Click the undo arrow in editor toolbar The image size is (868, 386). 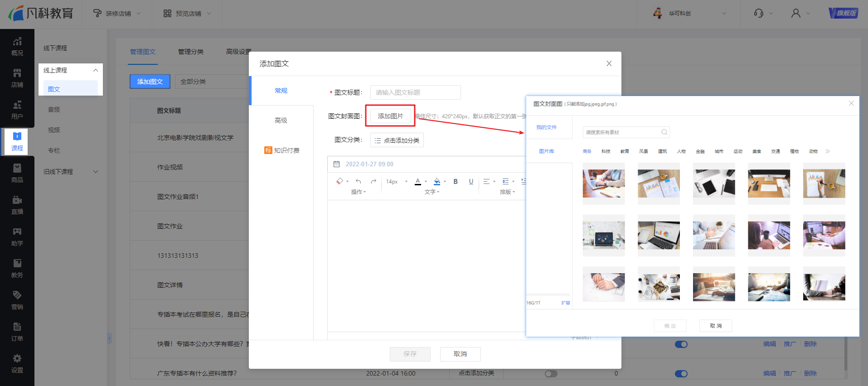point(359,181)
